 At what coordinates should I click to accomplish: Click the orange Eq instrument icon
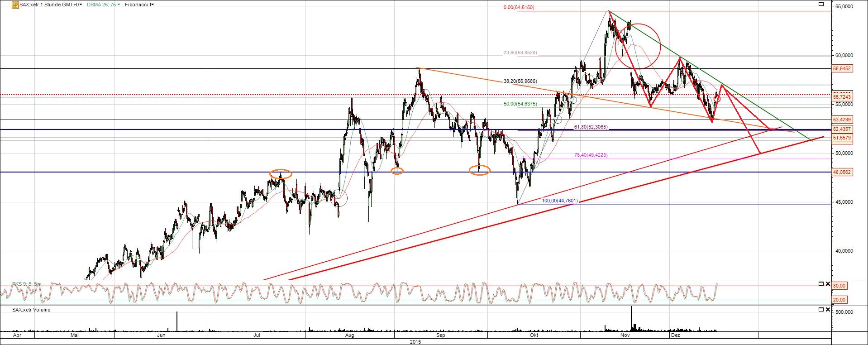click(x=15, y=5)
